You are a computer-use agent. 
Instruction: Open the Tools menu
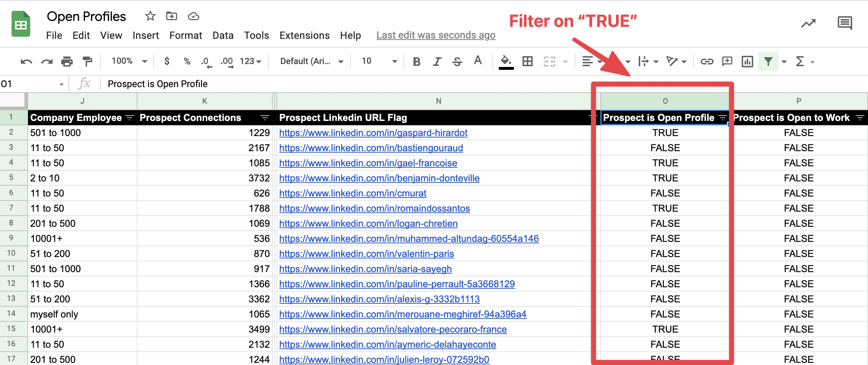[x=257, y=35]
